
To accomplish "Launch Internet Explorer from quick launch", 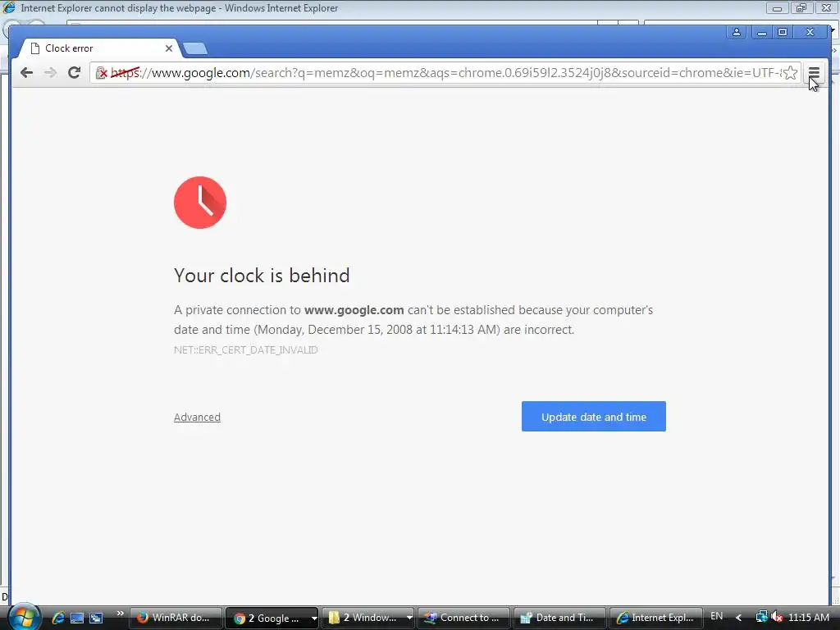I will tap(58, 618).
